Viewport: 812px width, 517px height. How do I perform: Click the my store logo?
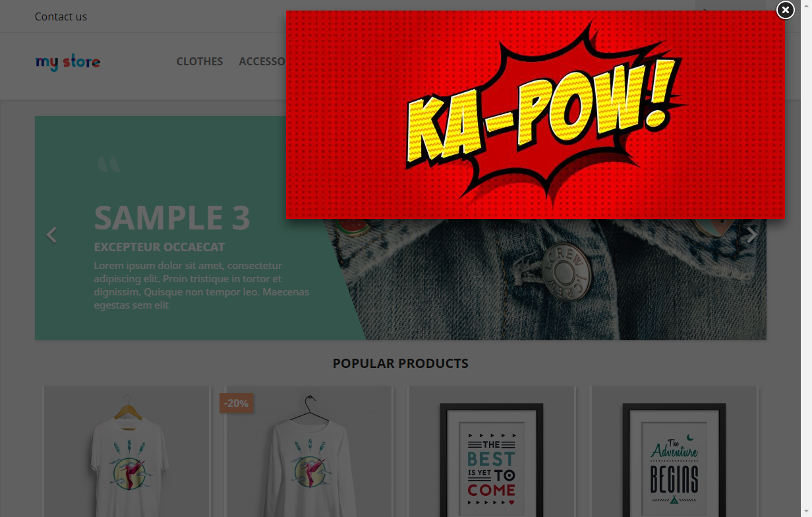click(68, 63)
